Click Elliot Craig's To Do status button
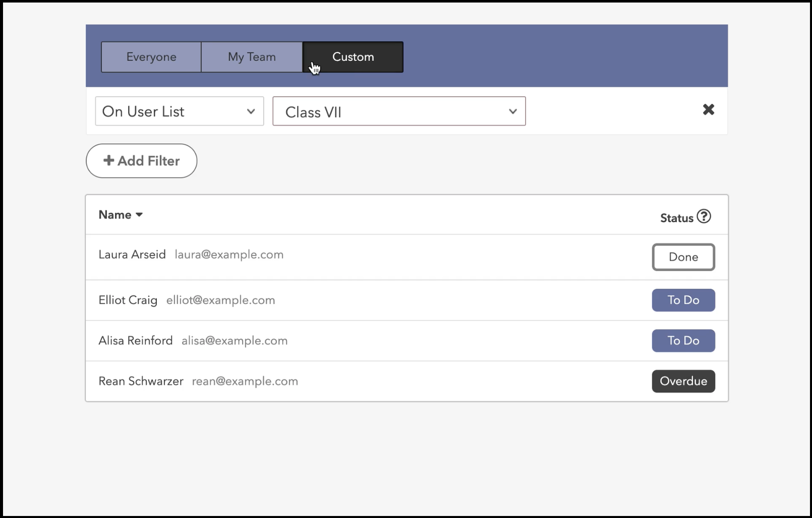812x518 pixels. (x=683, y=300)
